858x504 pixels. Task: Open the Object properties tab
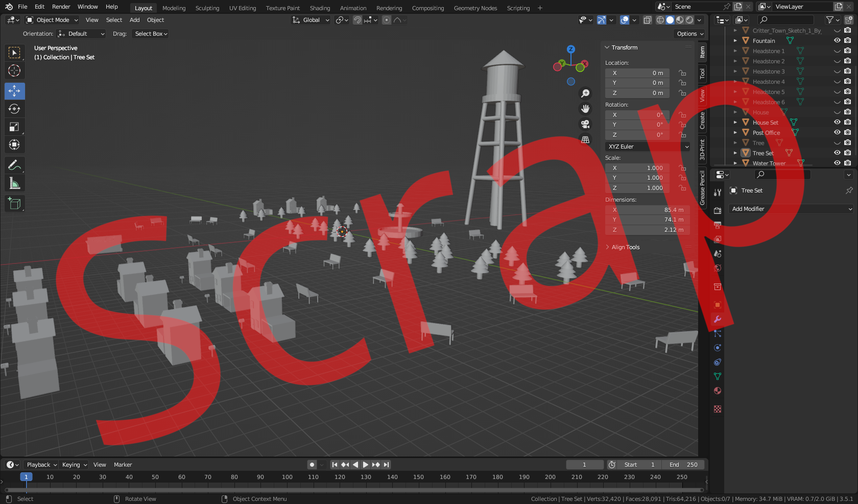pyautogui.click(x=718, y=305)
